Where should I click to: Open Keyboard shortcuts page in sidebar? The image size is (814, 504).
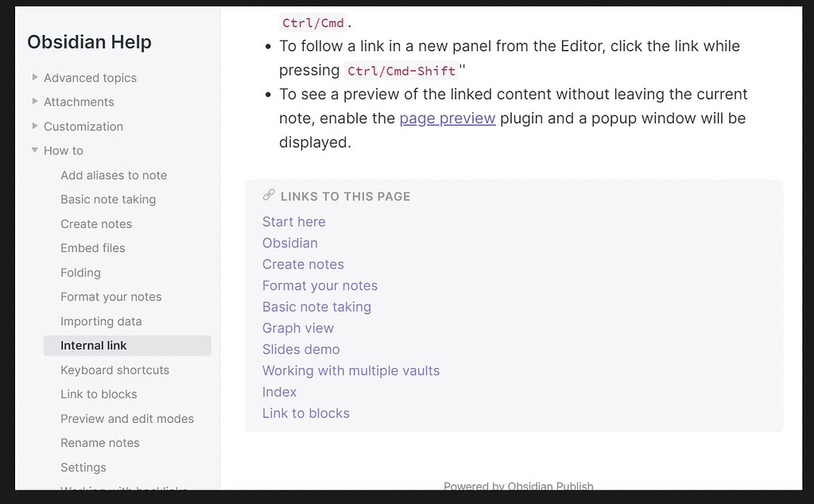pos(114,370)
